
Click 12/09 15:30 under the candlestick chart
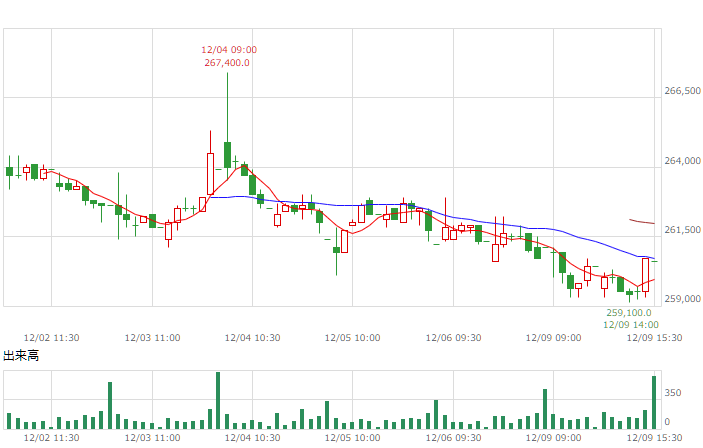[654, 338]
